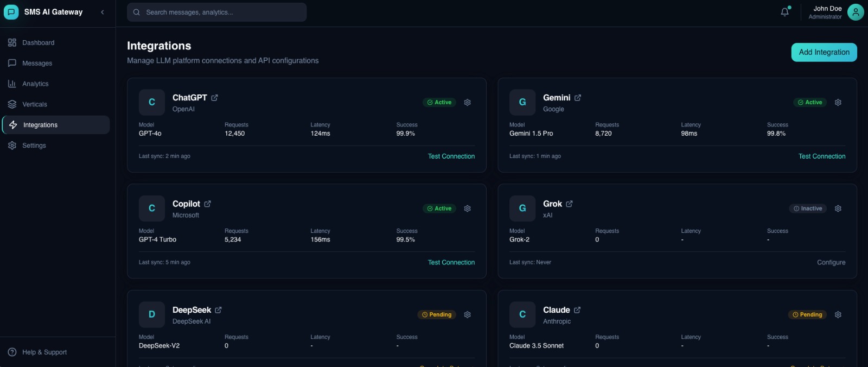Test Connection for Copilot
This screenshot has height=367, width=868.
click(451, 262)
